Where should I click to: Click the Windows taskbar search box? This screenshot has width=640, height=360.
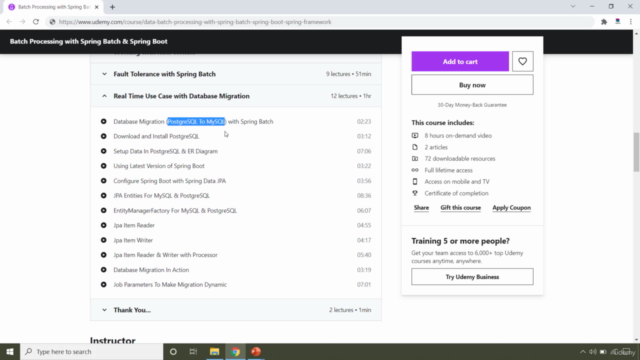[91, 351]
